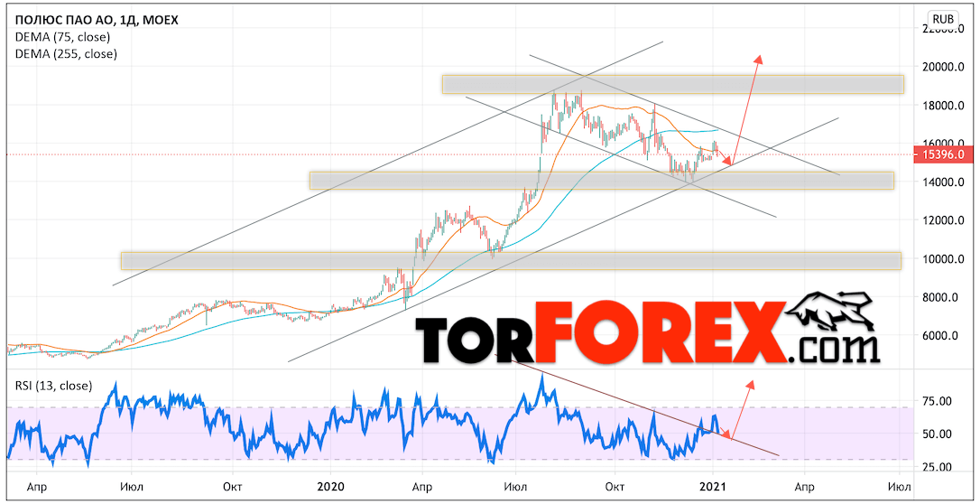This screenshot has height=504, width=980.
Task: Click the Окт label just before 2020
Action: pos(232,486)
